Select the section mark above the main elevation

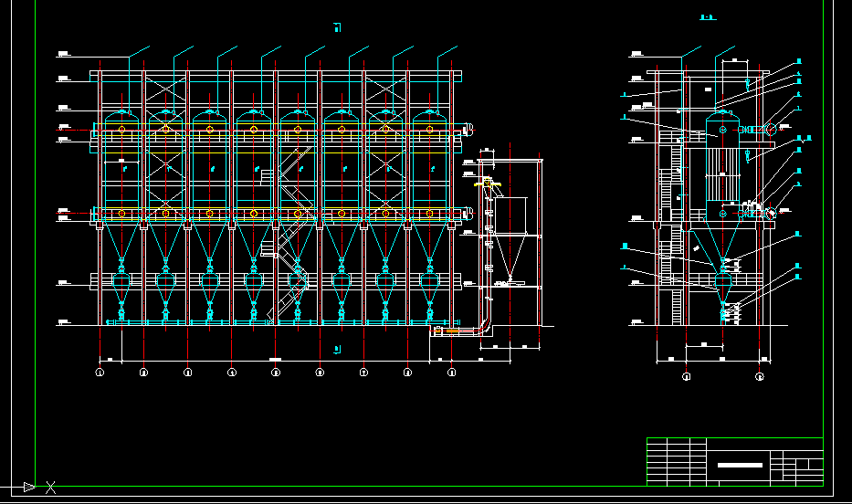tap(337, 28)
